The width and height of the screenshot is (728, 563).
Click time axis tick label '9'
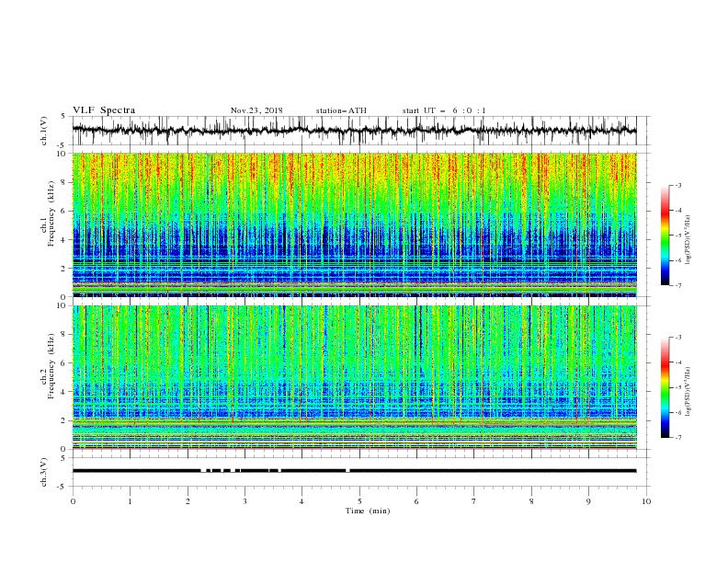pyautogui.click(x=588, y=501)
